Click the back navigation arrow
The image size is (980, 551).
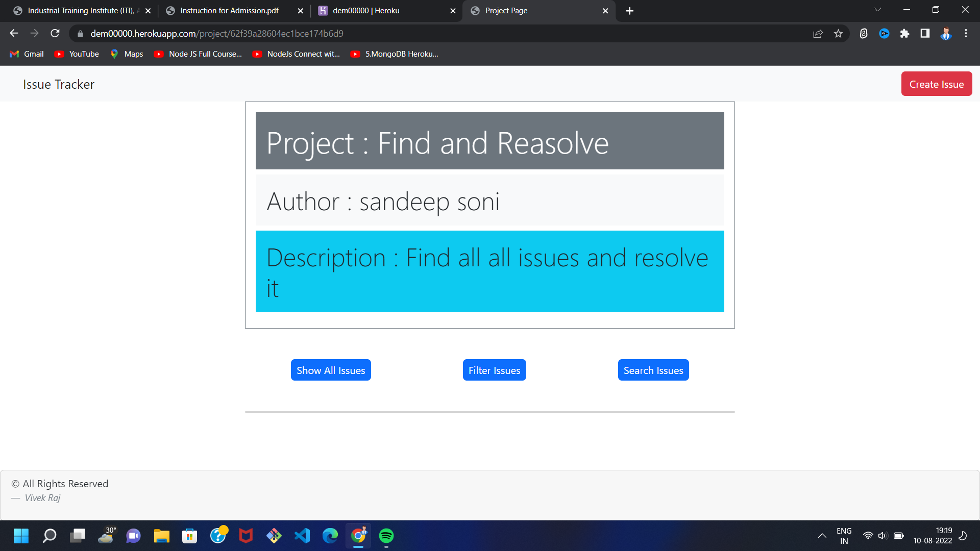coord(13,33)
